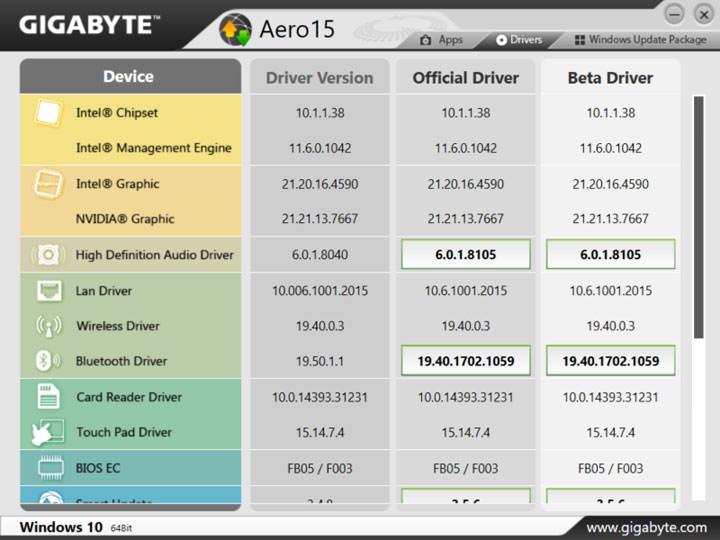The width and height of the screenshot is (720, 540).
Task: Open the Apps tab
Action: pyautogui.click(x=441, y=40)
